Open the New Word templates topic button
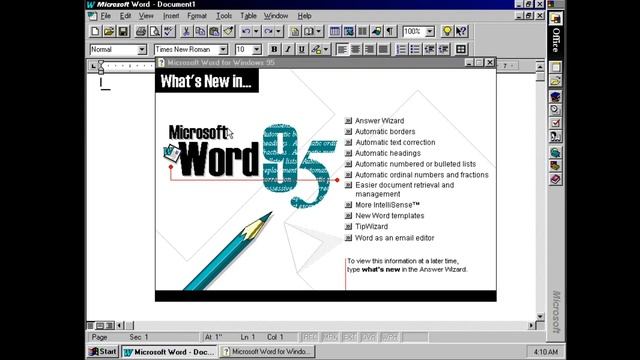 [348, 216]
